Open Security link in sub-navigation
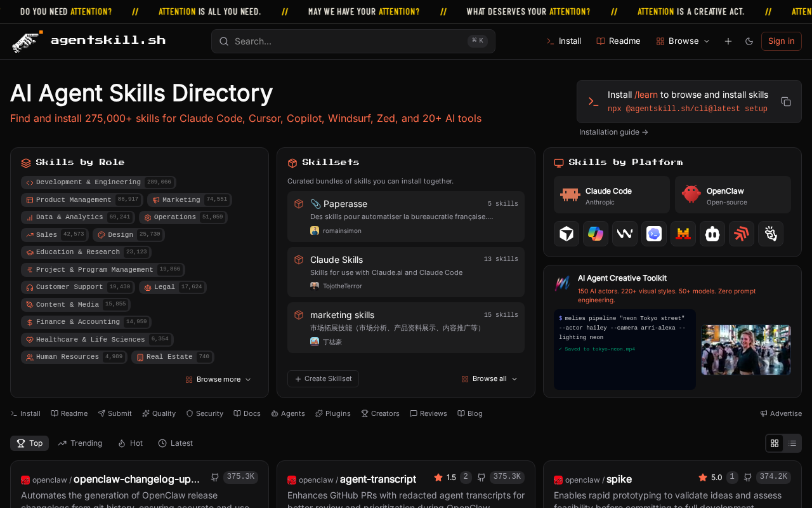Screen dimensions: 812x508 point(204,413)
